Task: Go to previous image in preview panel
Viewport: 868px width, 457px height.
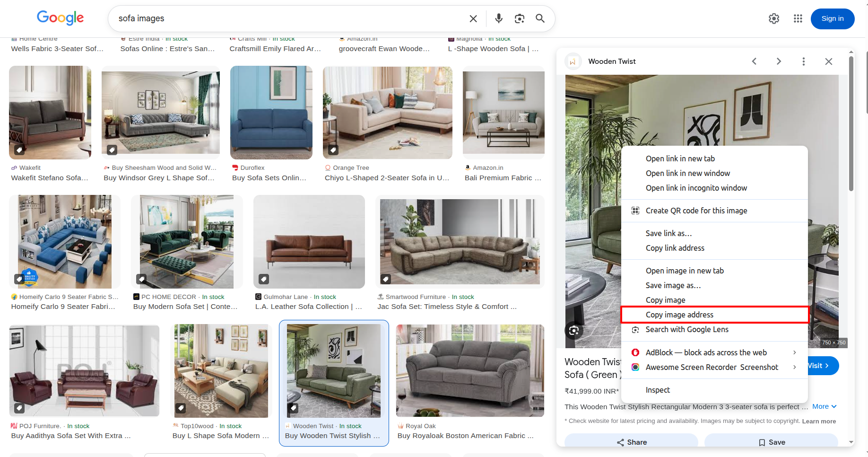Action: click(x=755, y=62)
